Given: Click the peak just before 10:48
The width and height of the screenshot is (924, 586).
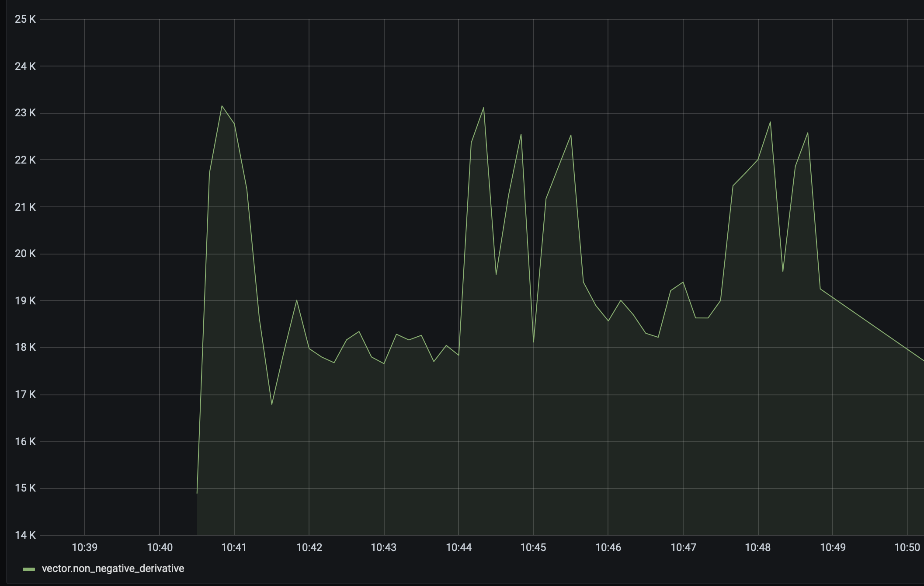Looking at the screenshot, I should [x=771, y=122].
